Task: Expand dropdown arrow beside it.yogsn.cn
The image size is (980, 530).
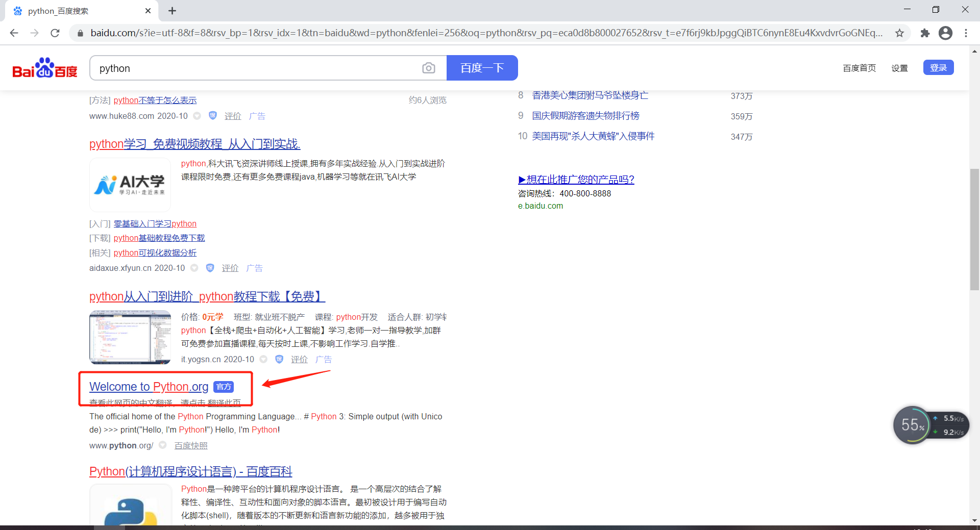Action: coord(263,359)
